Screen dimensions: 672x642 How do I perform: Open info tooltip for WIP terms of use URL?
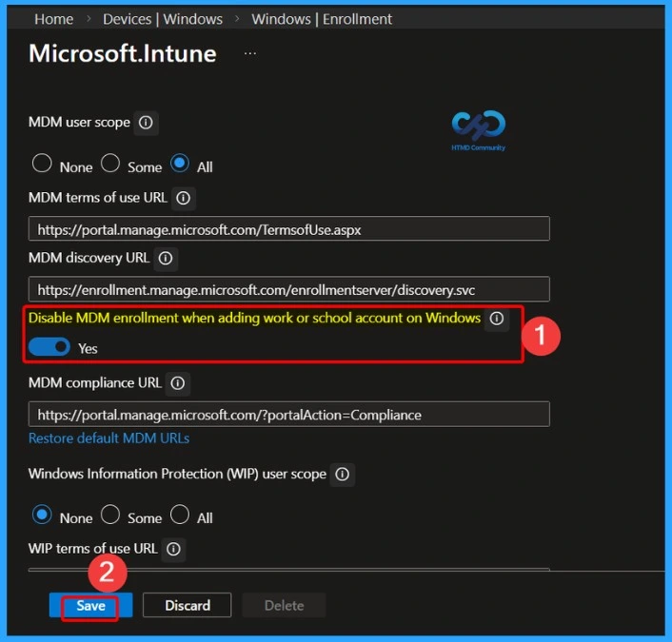(173, 549)
